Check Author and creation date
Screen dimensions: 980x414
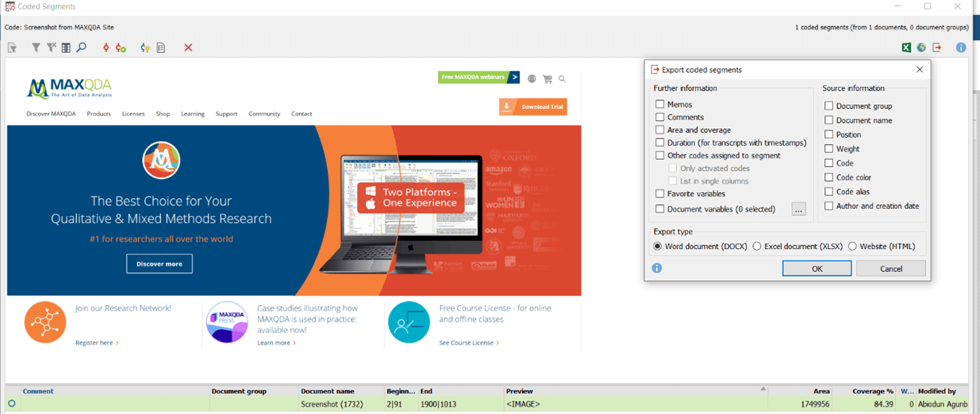[x=829, y=206]
